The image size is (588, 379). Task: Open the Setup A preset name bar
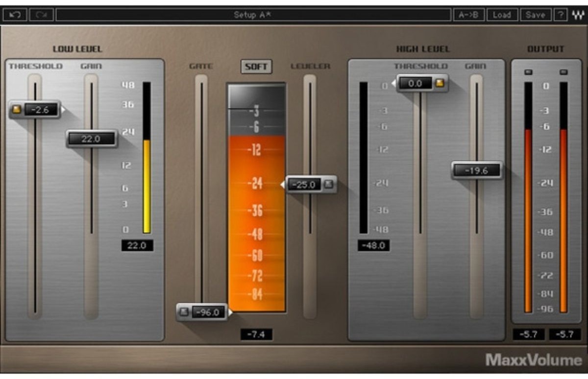coord(253,15)
